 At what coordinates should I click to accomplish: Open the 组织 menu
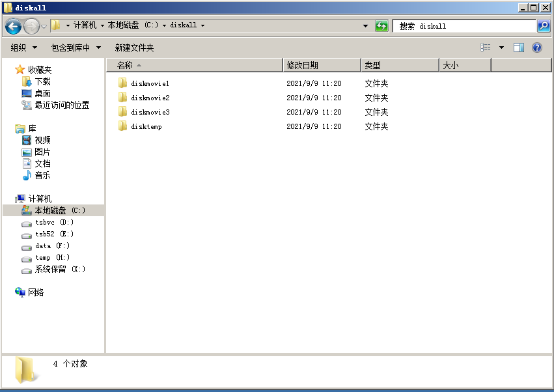(24, 48)
